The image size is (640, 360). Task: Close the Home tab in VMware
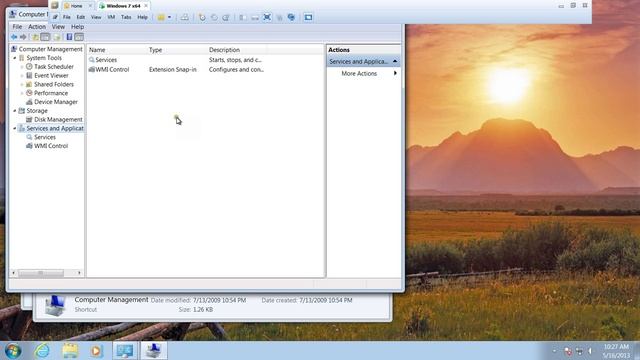[90, 6]
